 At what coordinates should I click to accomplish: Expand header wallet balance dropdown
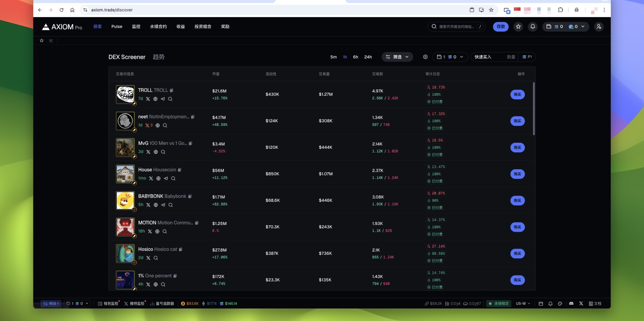click(x=566, y=27)
